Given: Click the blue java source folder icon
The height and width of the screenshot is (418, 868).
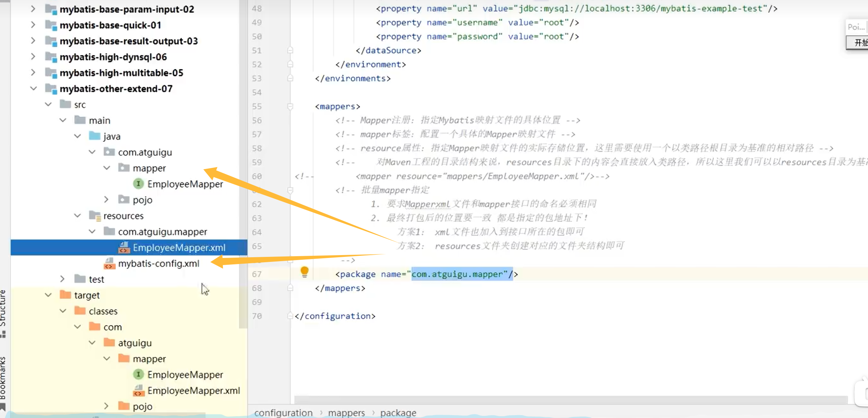Looking at the screenshot, I should click(95, 136).
